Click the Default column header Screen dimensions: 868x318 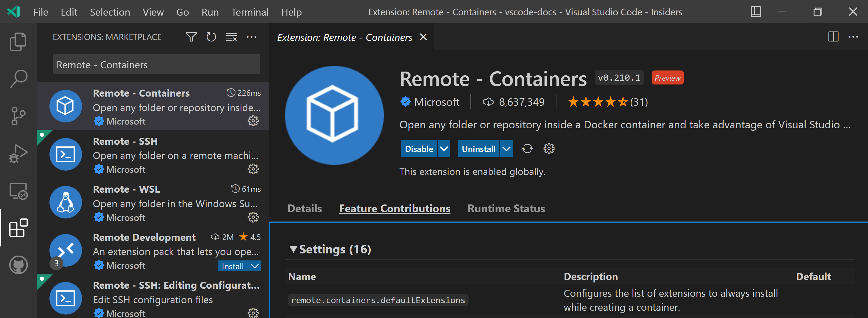coord(813,277)
